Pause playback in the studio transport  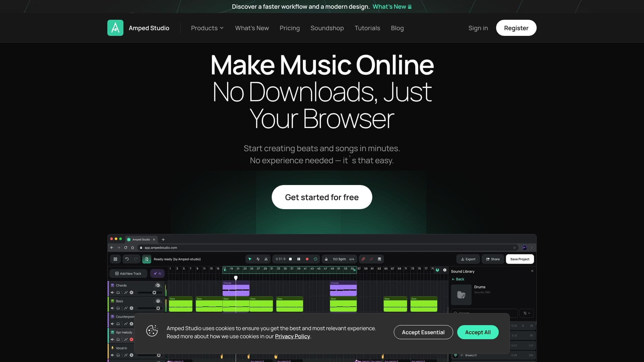pyautogui.click(x=299, y=259)
